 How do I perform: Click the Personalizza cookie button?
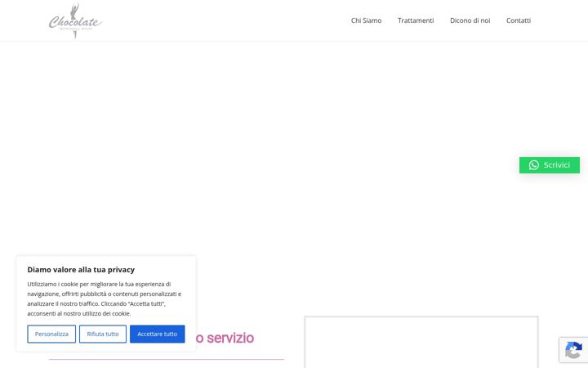(x=51, y=334)
